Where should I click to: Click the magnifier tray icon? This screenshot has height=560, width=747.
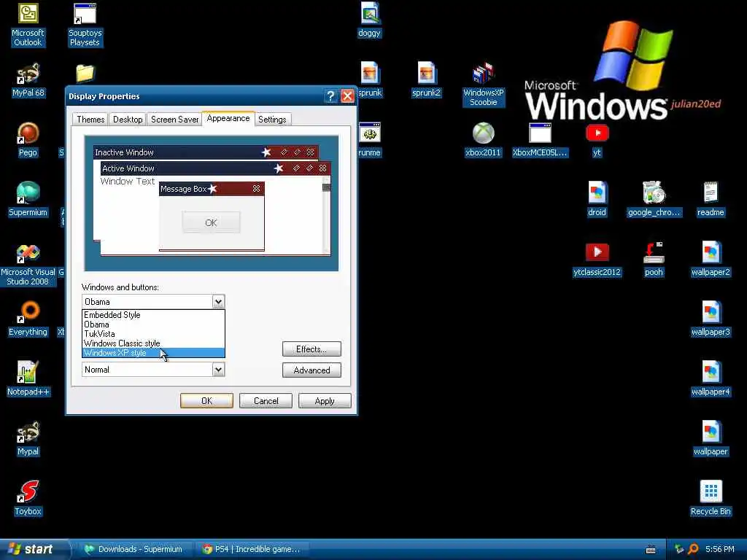tap(694, 549)
